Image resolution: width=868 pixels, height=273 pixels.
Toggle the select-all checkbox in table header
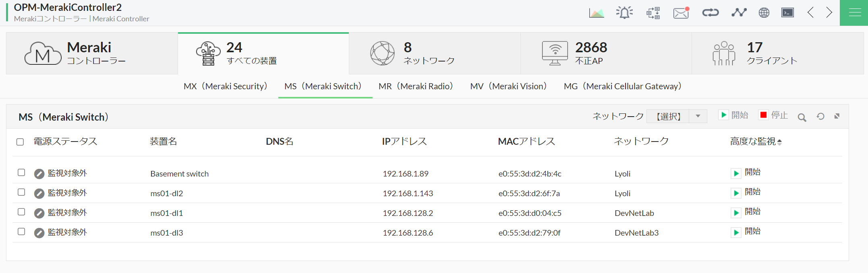[x=20, y=142]
